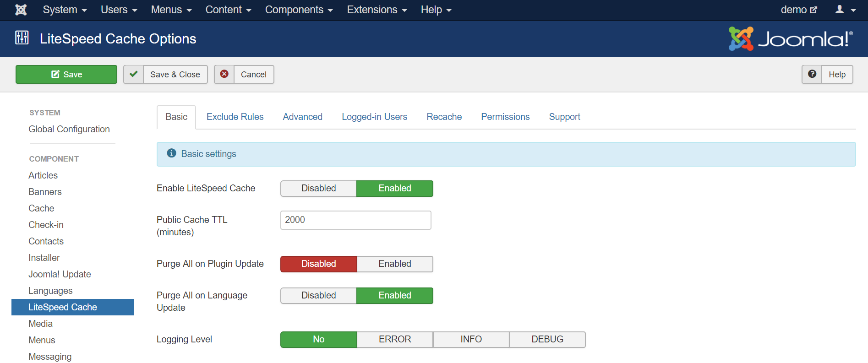Open the Support tab
The image size is (868, 363).
pos(565,117)
